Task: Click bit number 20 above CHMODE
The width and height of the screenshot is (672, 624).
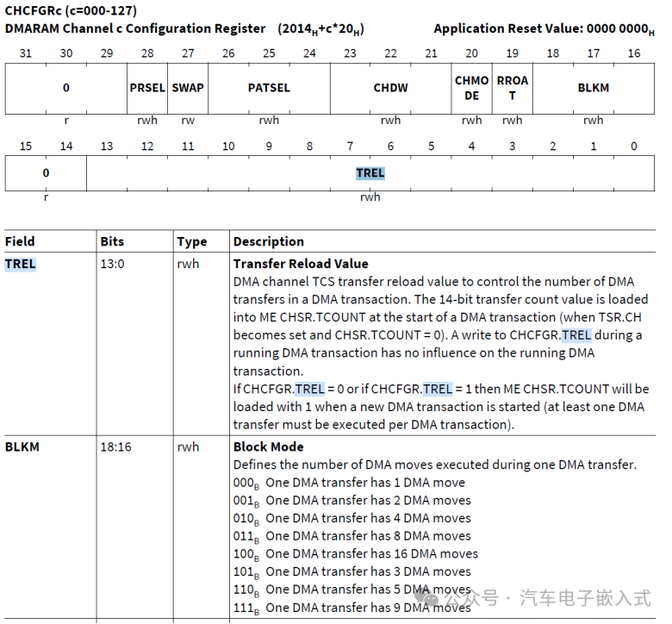Action: click(x=472, y=53)
